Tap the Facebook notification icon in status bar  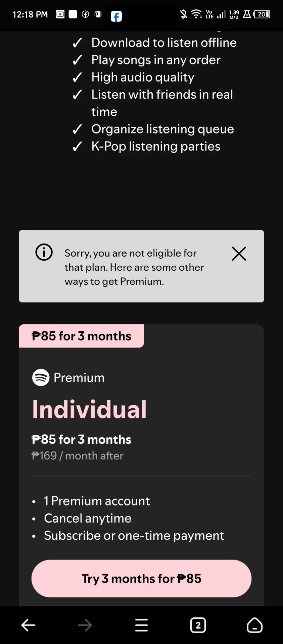pyautogui.click(x=116, y=16)
